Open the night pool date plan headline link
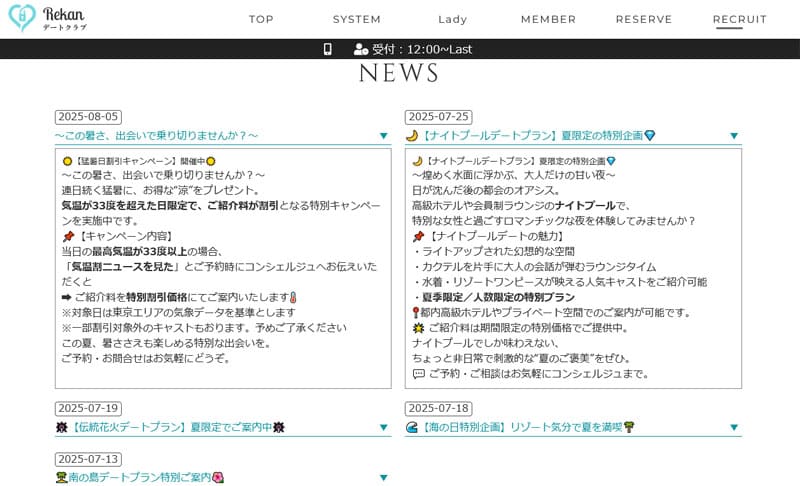Viewport: 800px width, 486px height. (531, 136)
